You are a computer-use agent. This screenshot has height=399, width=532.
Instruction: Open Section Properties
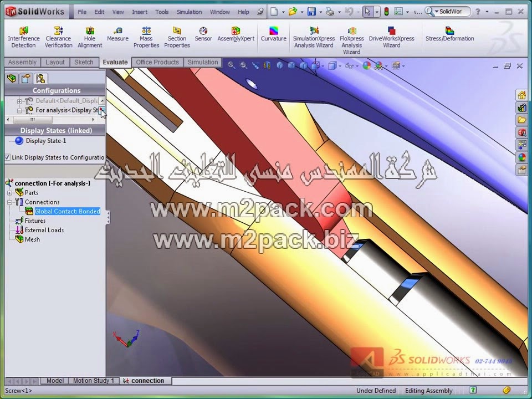pos(177,37)
